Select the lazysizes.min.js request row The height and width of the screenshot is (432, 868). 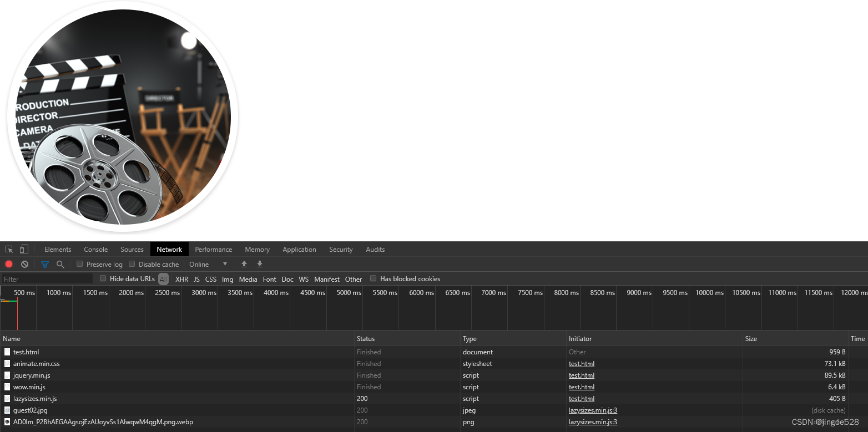[x=434, y=399]
